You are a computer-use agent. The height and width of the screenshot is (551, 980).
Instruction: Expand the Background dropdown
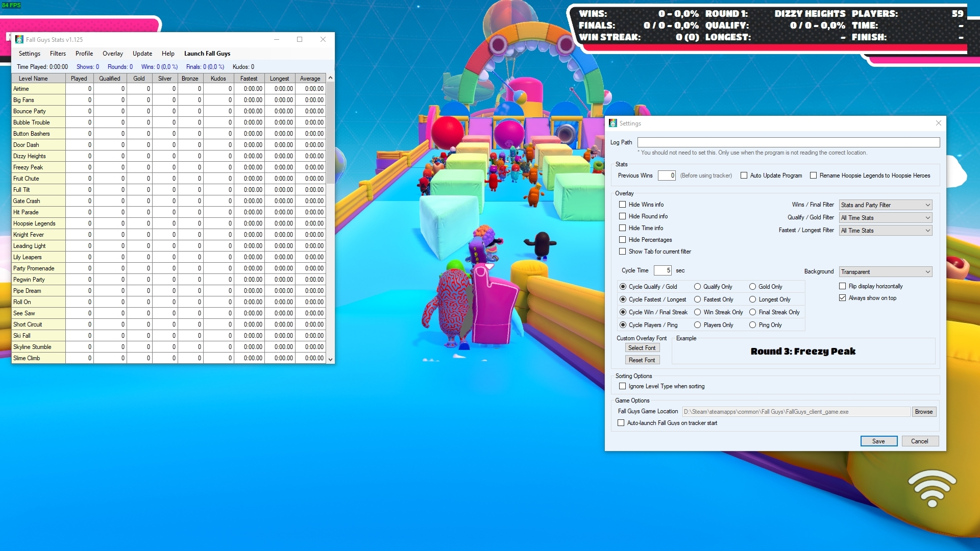point(886,272)
